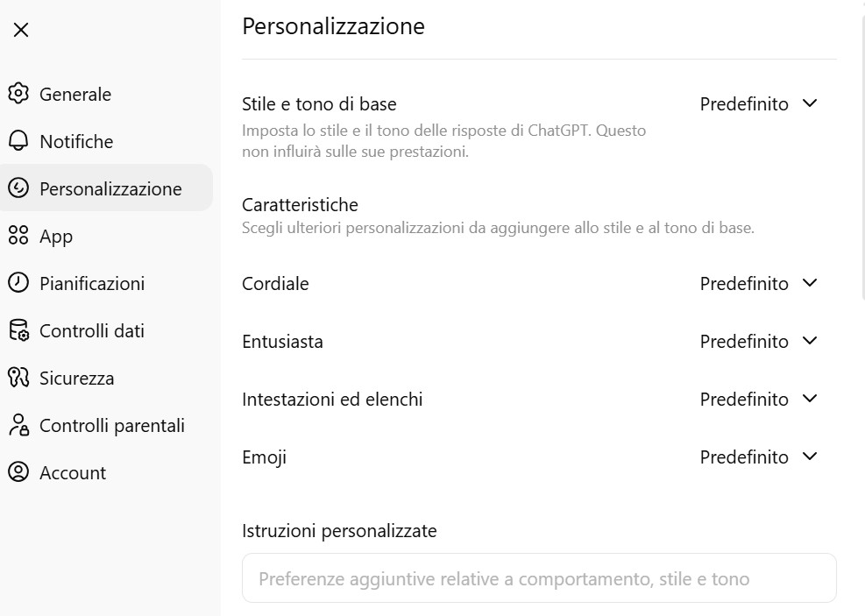Screen dimensions: 865x616
Task: Click the bell icon for Notifiche
Action: point(18,141)
